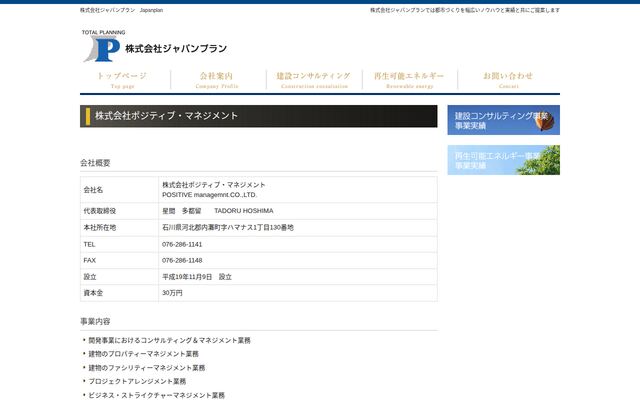Select the 会社名 table label
This screenshot has width=640, height=400.
[x=93, y=190]
